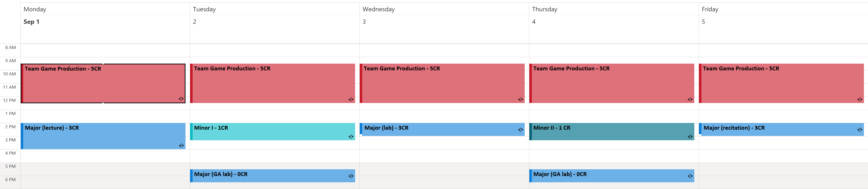Click the Friday day column header

[x=710, y=9]
